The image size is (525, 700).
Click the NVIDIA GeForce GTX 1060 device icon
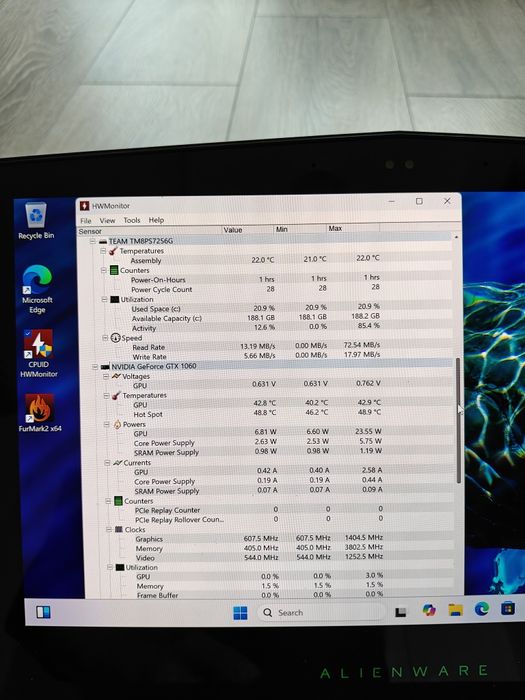(105, 367)
